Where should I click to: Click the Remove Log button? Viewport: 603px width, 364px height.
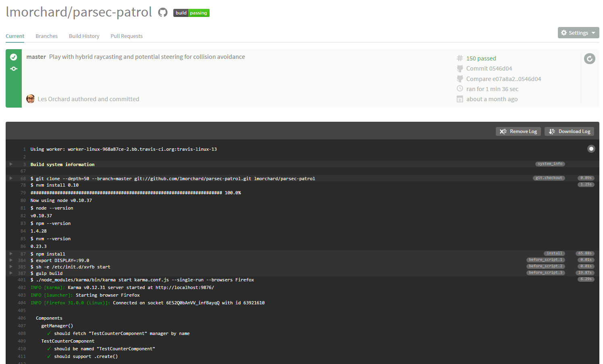point(518,131)
